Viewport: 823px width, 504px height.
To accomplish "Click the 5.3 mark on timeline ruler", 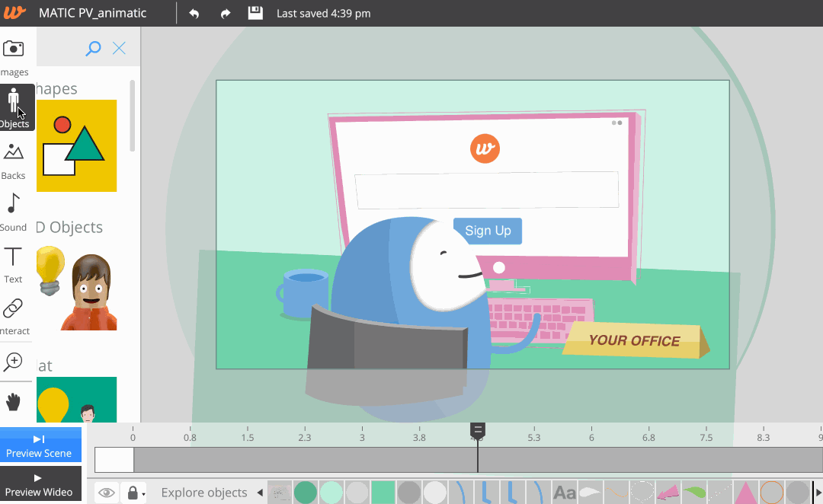I will tap(533, 438).
